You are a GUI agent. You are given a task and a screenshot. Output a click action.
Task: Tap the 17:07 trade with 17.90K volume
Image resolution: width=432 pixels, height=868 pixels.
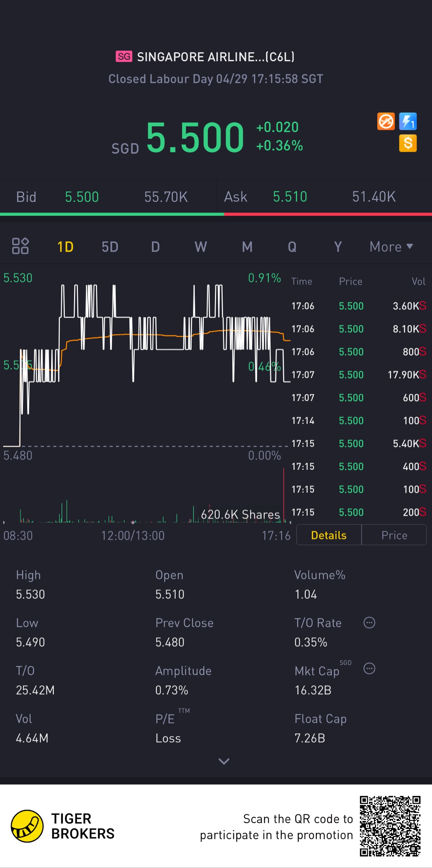359,375
